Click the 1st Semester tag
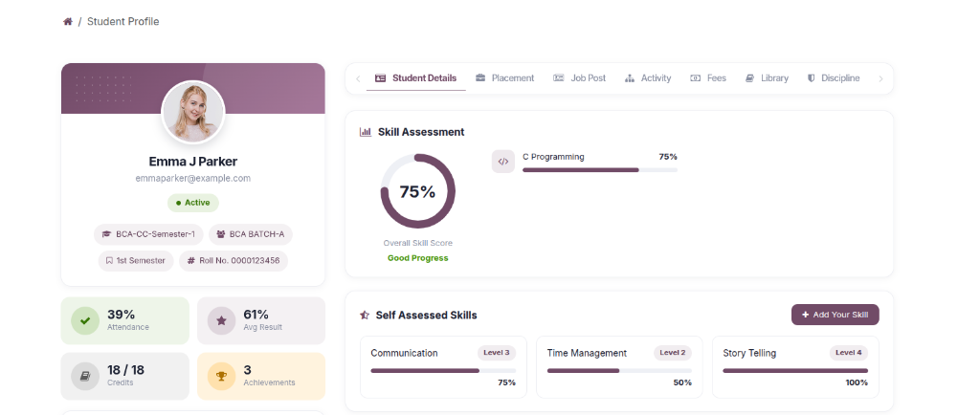Screen dimensions: 980x415 [136, 261]
